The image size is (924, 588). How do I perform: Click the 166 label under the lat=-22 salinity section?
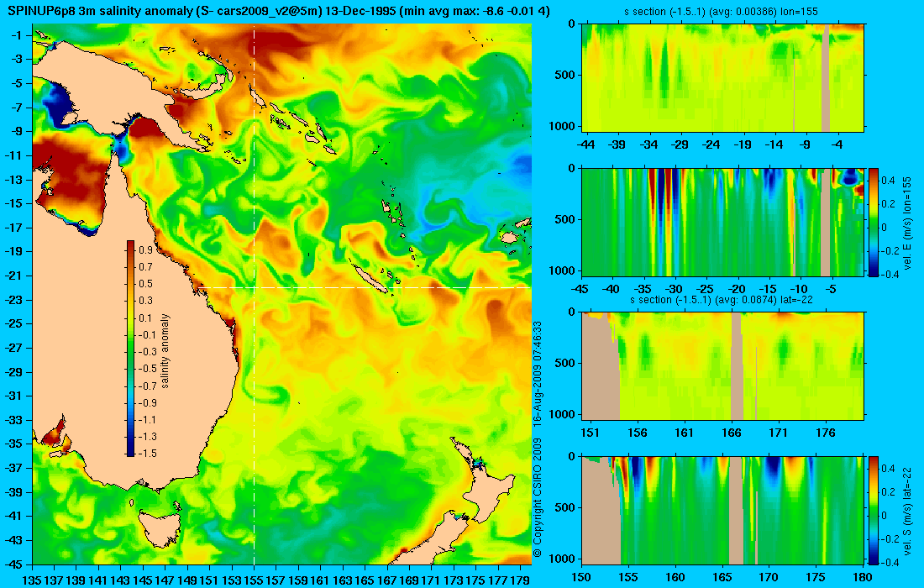point(732,433)
